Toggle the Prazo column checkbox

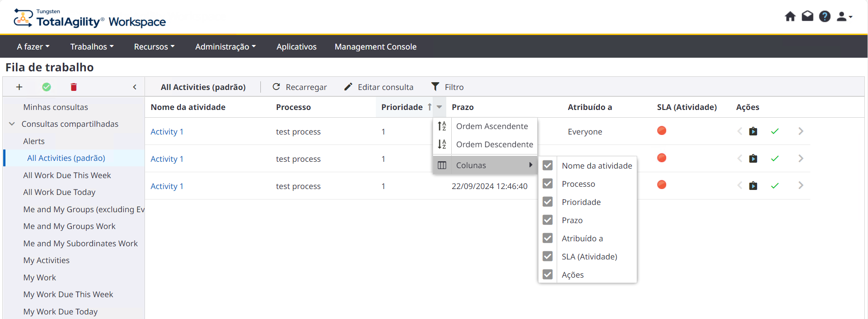(548, 220)
